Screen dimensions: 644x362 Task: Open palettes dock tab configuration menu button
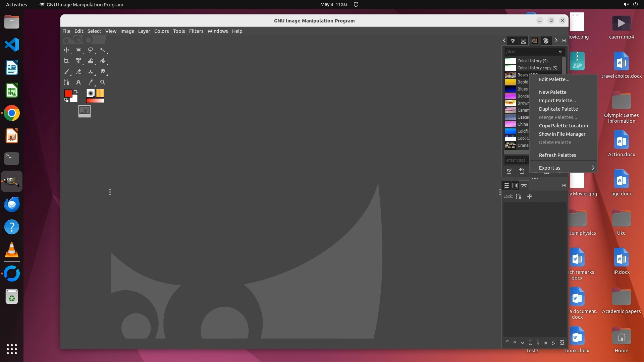(564, 41)
